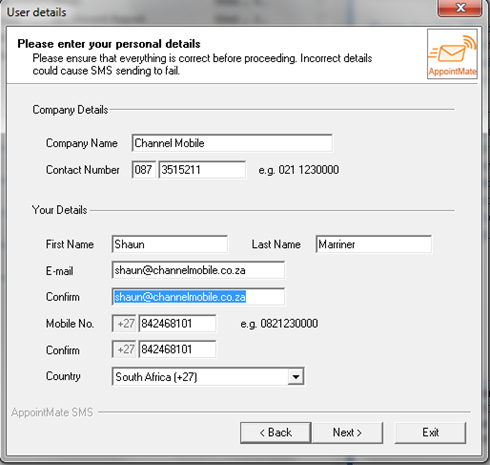This screenshot has height=465, width=490.
Task: Click the Confirm mobile number field
Action: pos(177,349)
